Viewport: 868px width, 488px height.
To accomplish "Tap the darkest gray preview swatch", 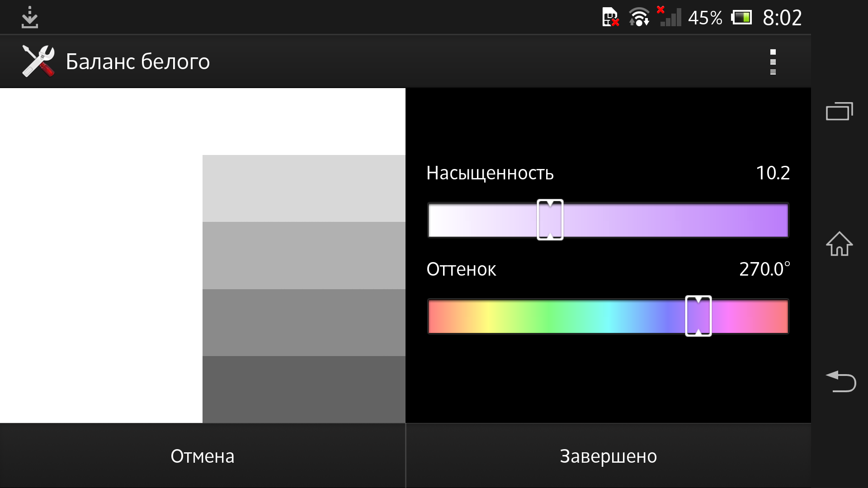I will point(304,389).
